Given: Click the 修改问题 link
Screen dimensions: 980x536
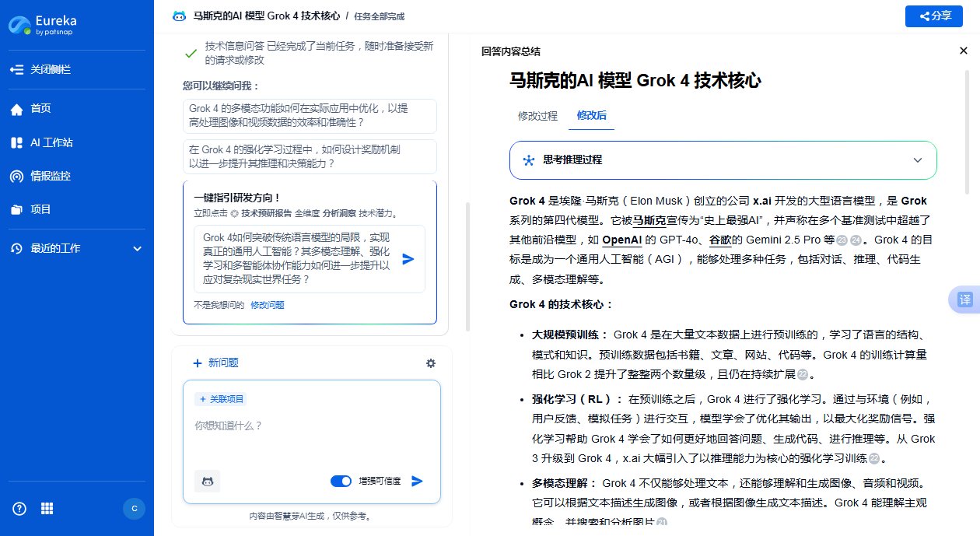Looking at the screenshot, I should 267,305.
